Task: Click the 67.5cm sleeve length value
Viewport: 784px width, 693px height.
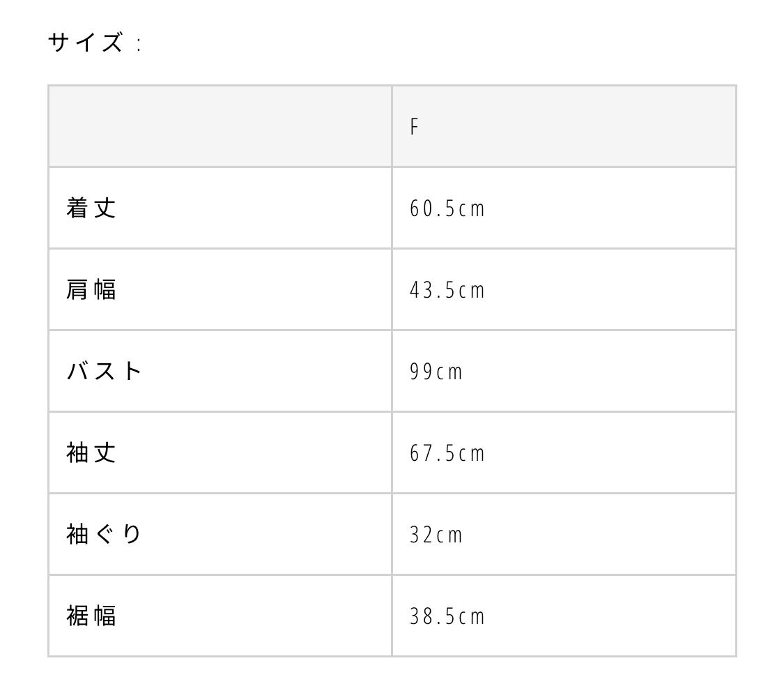Action: point(447,453)
